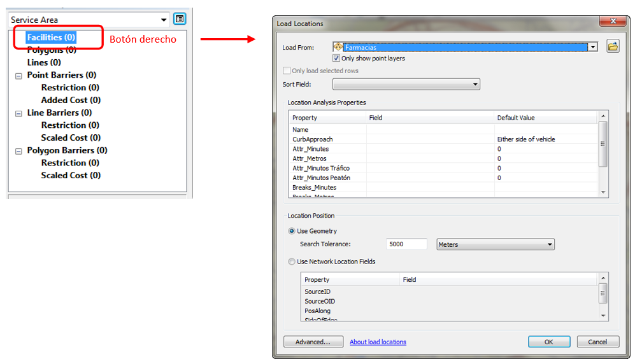This screenshot has height=364, width=635.
Task: Click the browse folder icon beside Load From
Action: point(613,46)
